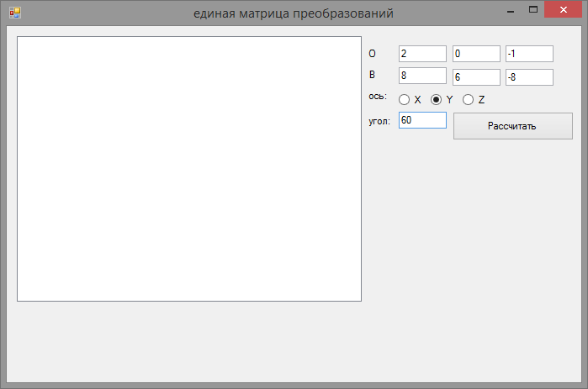Click the window title 'единая матрица преобразований'
The width and height of the screenshot is (588, 389).
(x=294, y=13)
